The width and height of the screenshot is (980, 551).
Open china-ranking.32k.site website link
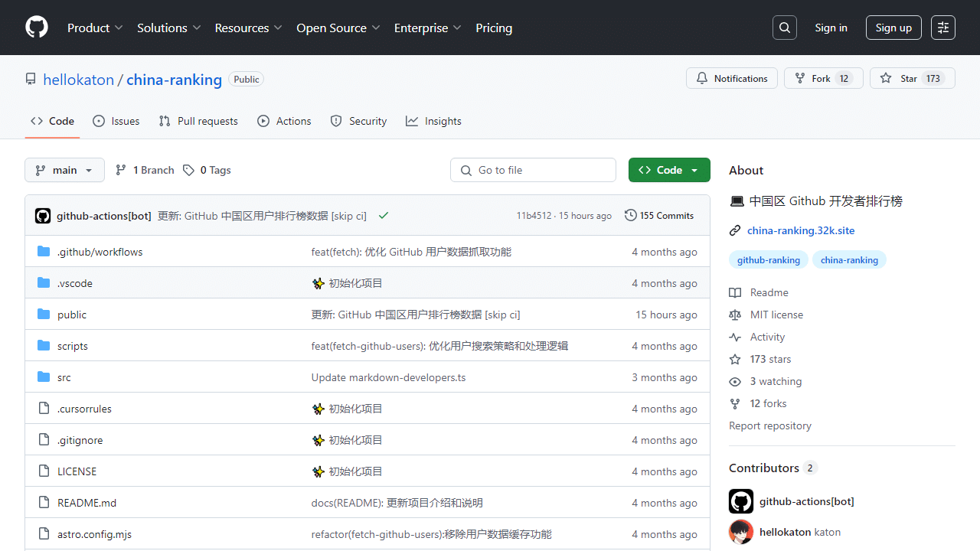(801, 230)
